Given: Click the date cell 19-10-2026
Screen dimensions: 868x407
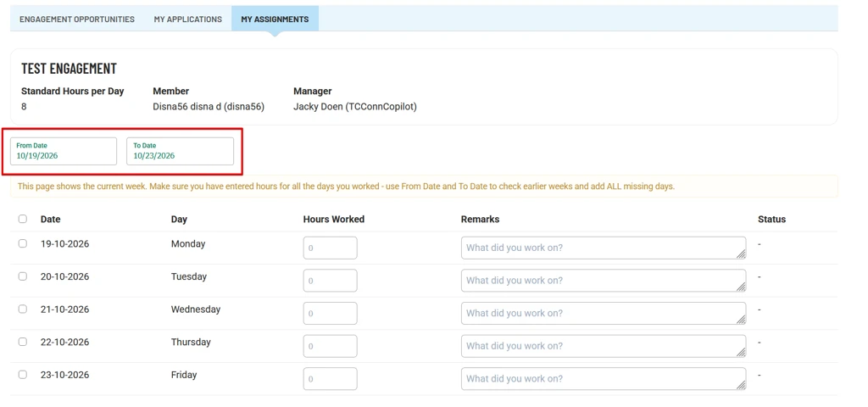Looking at the screenshot, I should pos(64,243).
